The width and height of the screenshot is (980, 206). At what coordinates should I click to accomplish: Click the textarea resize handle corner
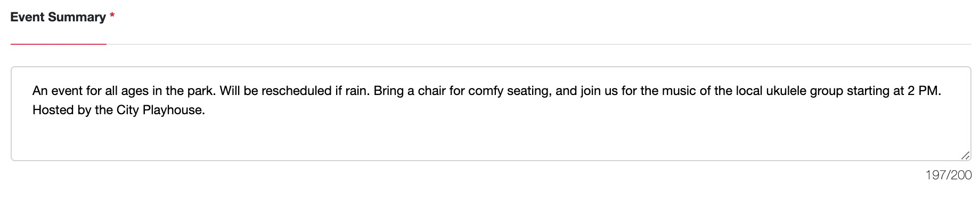965,155
